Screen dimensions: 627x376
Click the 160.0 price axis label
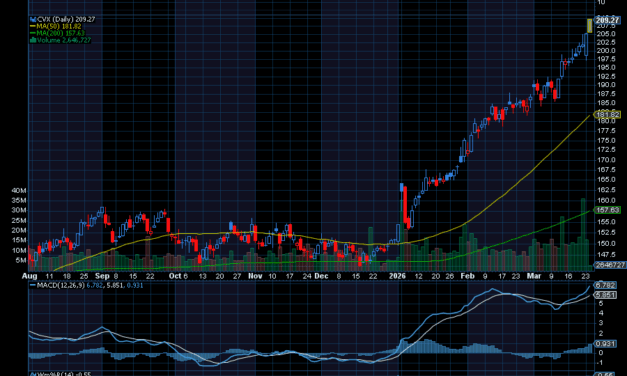606,200
